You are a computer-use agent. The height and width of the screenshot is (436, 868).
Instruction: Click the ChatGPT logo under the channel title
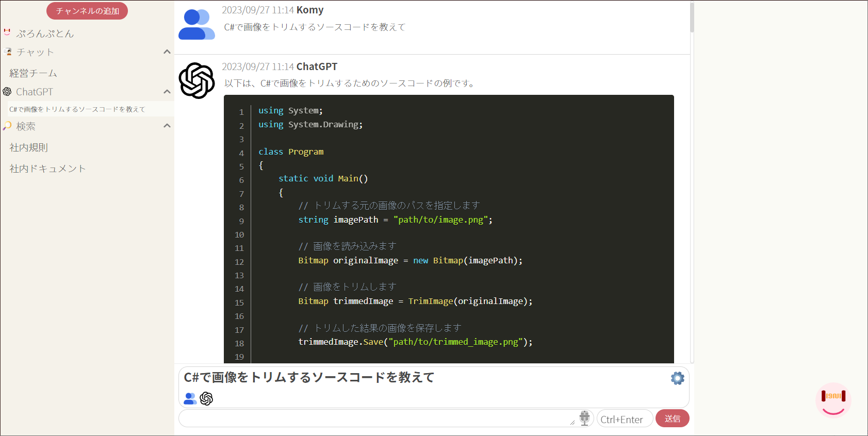(206, 398)
